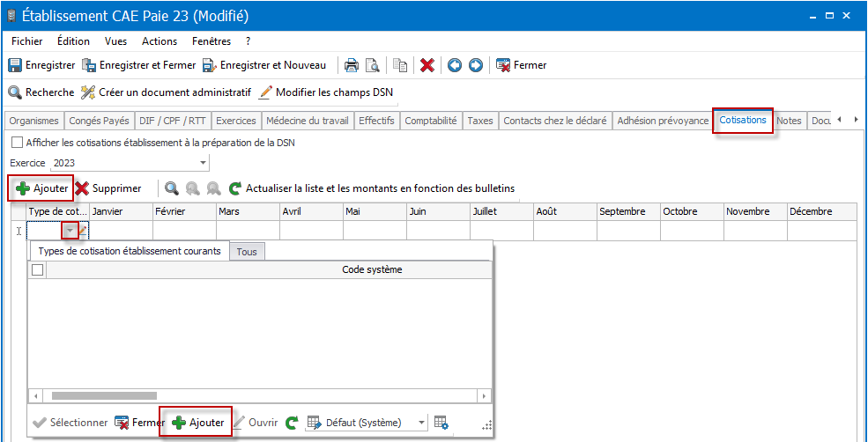Open the Fichier menu
Screen dimensions: 868x442
[x=26, y=41]
